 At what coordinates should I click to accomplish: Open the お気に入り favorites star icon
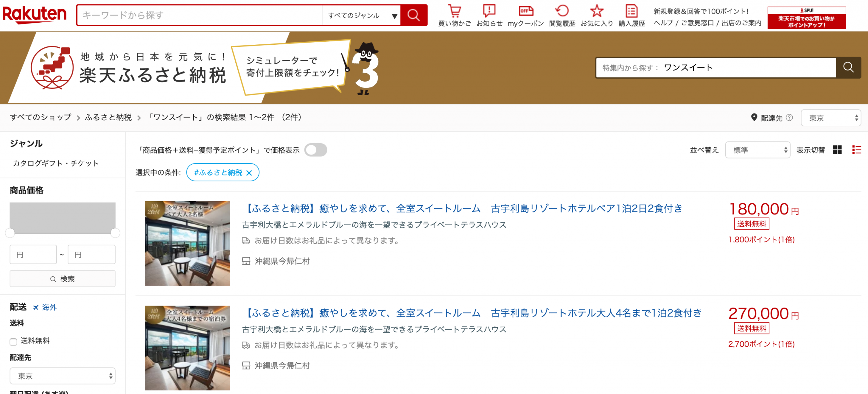(x=596, y=12)
